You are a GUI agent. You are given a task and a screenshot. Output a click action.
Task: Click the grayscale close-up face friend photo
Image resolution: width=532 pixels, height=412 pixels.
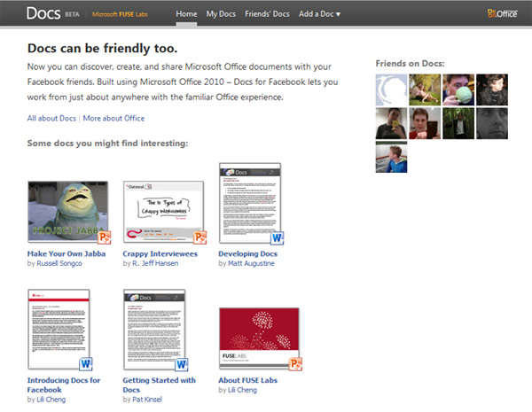(492, 123)
